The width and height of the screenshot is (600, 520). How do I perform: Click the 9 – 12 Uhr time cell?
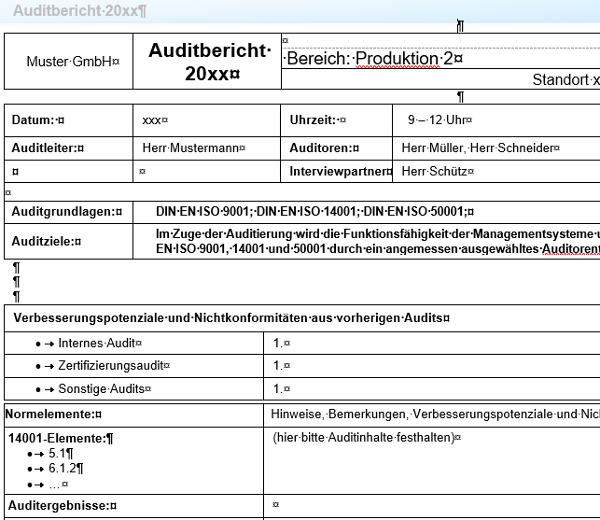(x=439, y=120)
